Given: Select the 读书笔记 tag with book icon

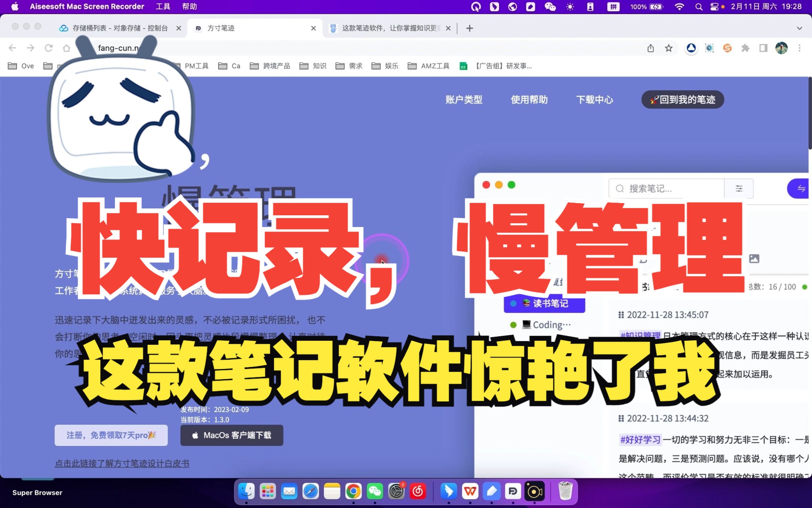Looking at the screenshot, I should point(545,304).
